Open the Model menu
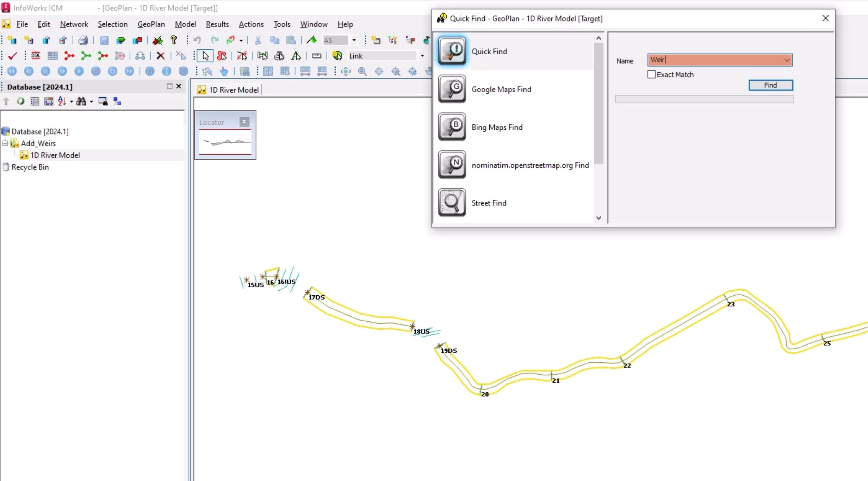This screenshot has width=868, height=481. (x=185, y=24)
